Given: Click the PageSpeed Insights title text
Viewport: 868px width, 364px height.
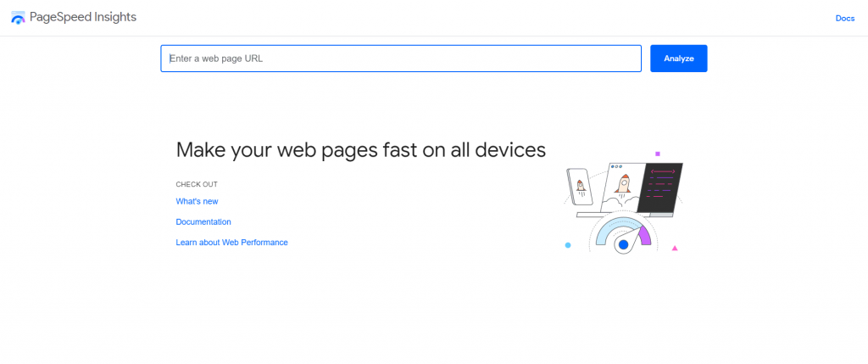Looking at the screenshot, I should click(x=83, y=17).
